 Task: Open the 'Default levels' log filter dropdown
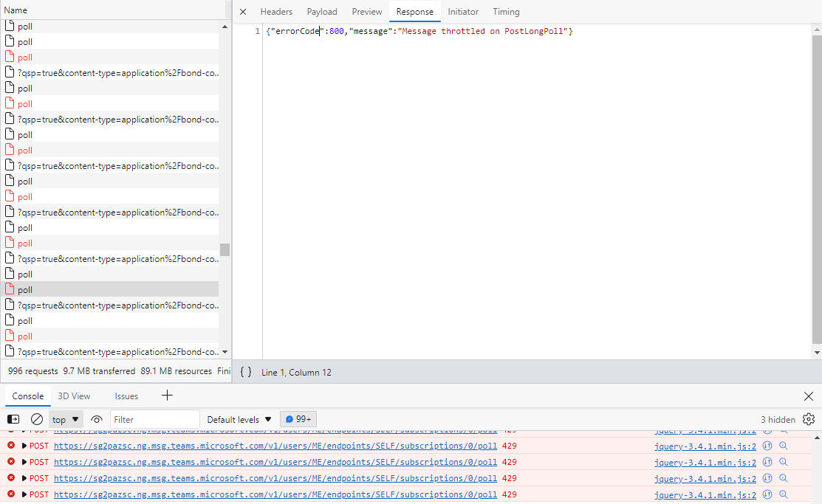click(238, 418)
